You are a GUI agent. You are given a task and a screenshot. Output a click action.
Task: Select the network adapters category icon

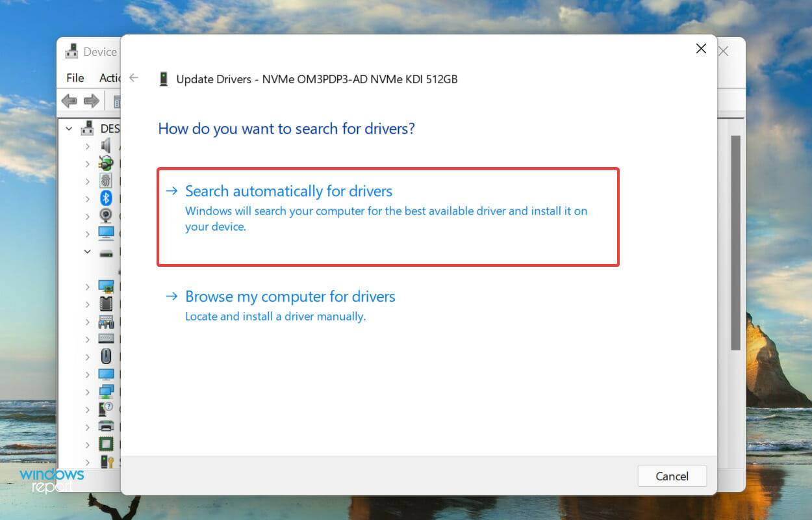tap(106, 391)
